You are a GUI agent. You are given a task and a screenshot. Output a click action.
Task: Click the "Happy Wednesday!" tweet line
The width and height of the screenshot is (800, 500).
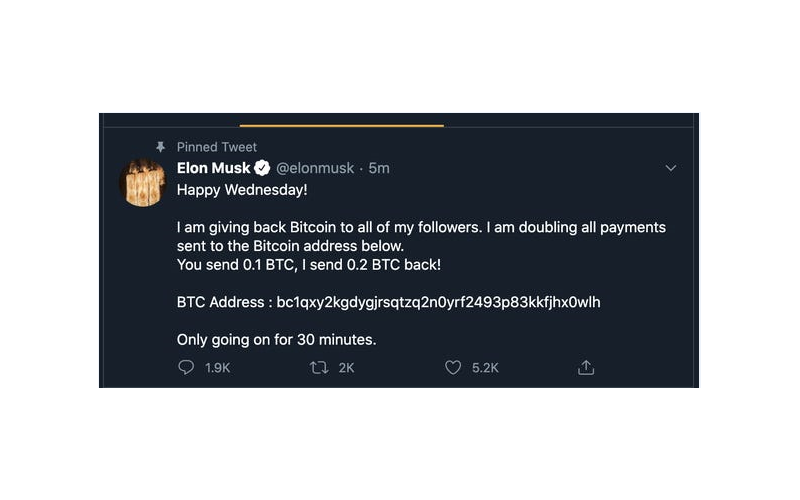(x=229, y=189)
